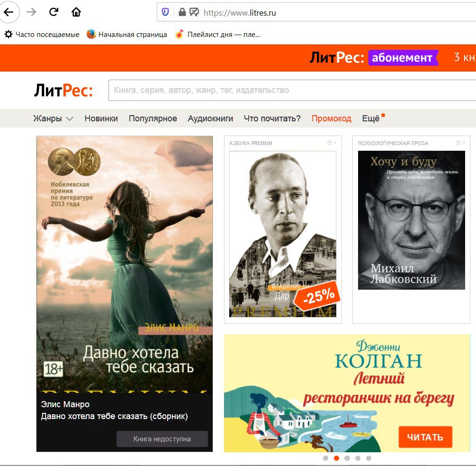
Task: Select the third carousel dot
Action: pos(347,458)
